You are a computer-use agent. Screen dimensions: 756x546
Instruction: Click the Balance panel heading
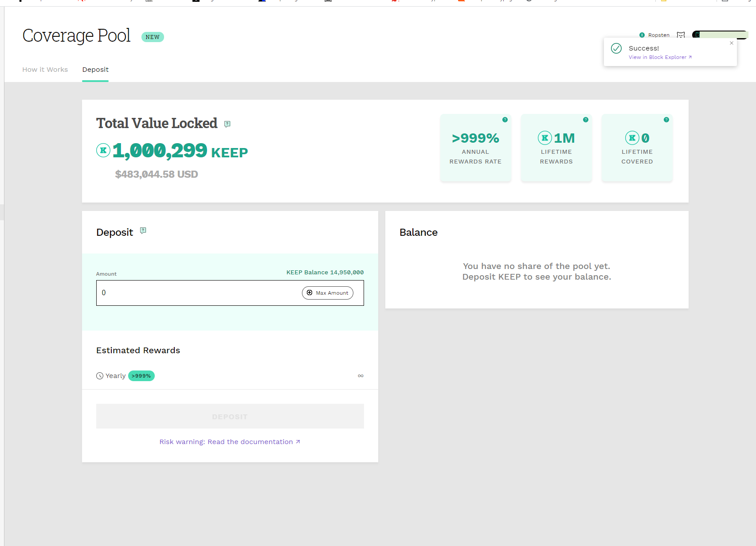pyautogui.click(x=419, y=232)
